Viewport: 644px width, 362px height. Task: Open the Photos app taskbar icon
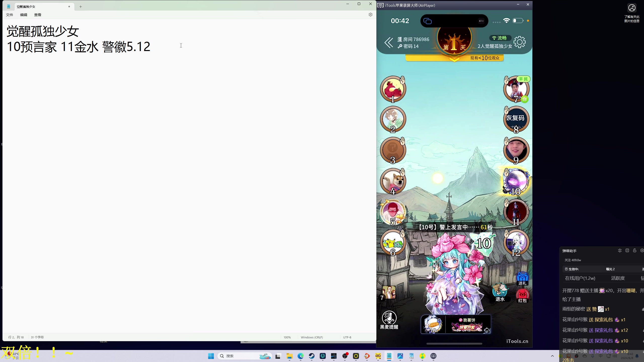(x=400, y=356)
